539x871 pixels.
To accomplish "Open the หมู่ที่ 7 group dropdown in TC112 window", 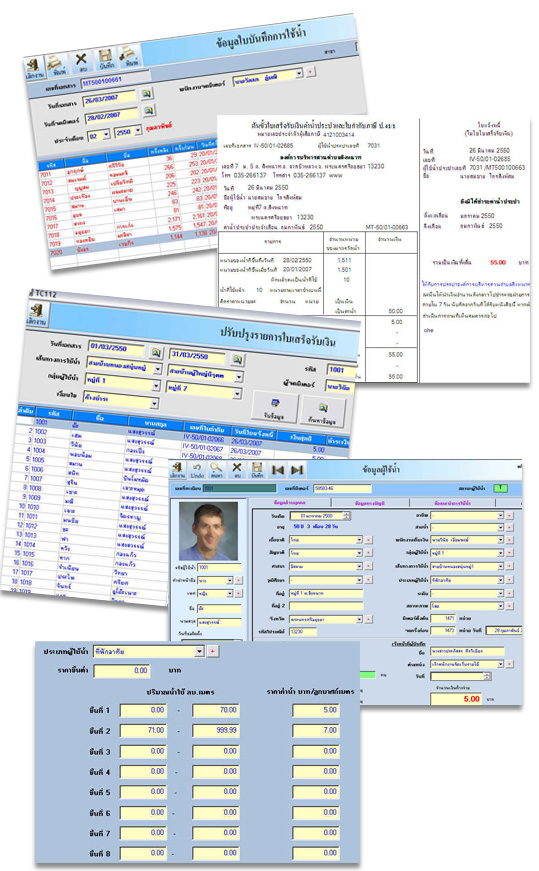I will (x=238, y=393).
